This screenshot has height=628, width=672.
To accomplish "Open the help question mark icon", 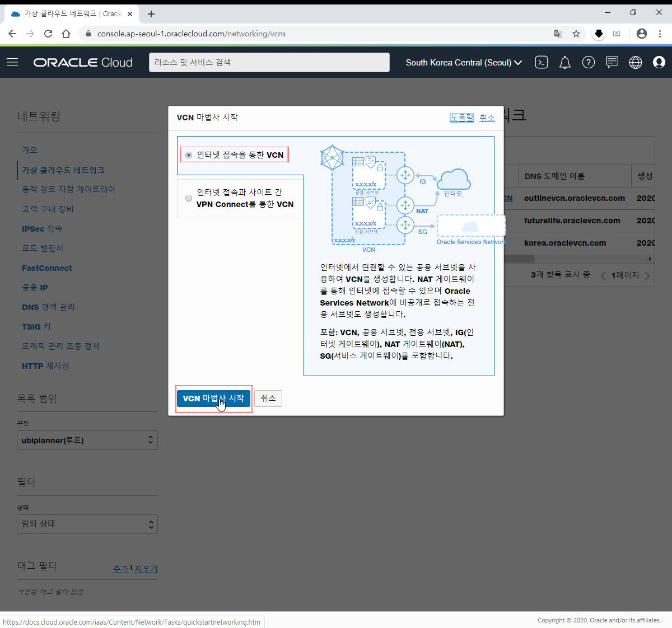I will pos(588,62).
